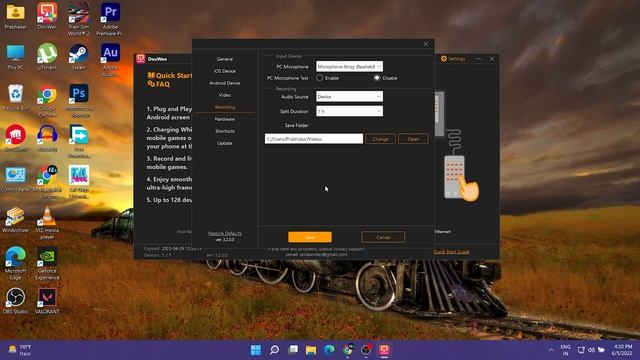640x360 pixels.
Task: Click the Change save folder button
Action: click(x=380, y=139)
